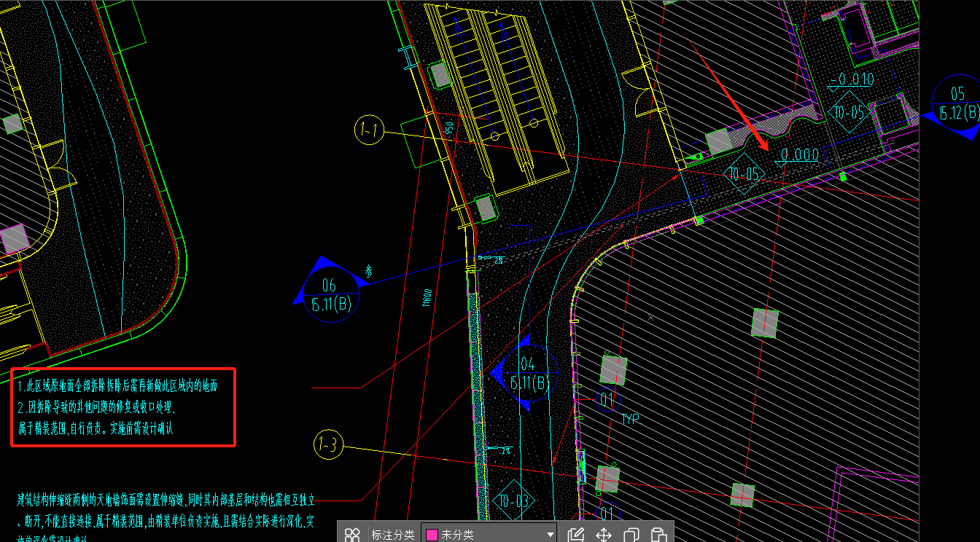Select the yellow 1-1 section bubble
Screen dimensions: 980x542
369,130
